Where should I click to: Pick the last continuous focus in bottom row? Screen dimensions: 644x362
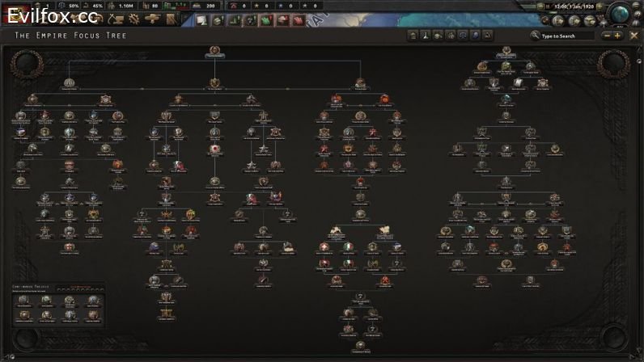(94, 314)
